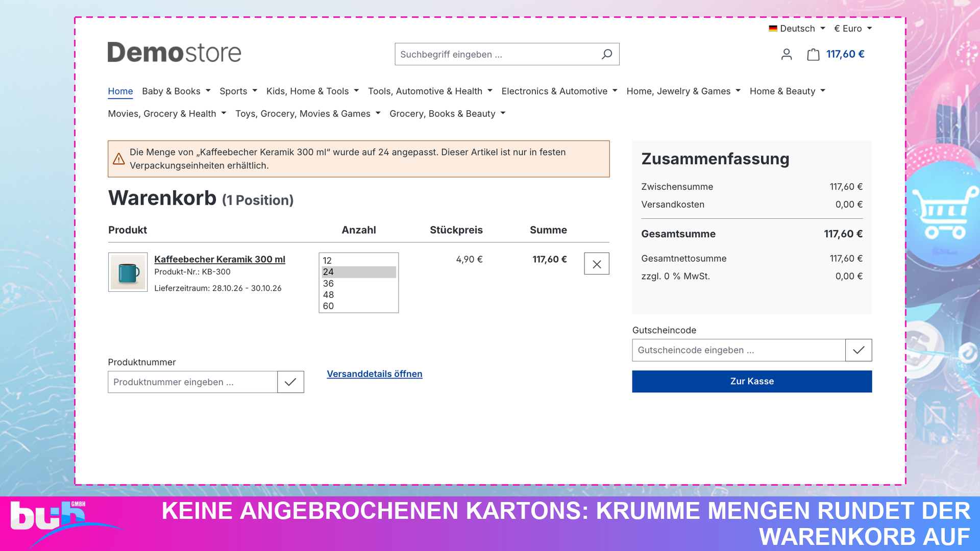Open the Kaffeebecher Keramik 300 ml link

coord(219,259)
